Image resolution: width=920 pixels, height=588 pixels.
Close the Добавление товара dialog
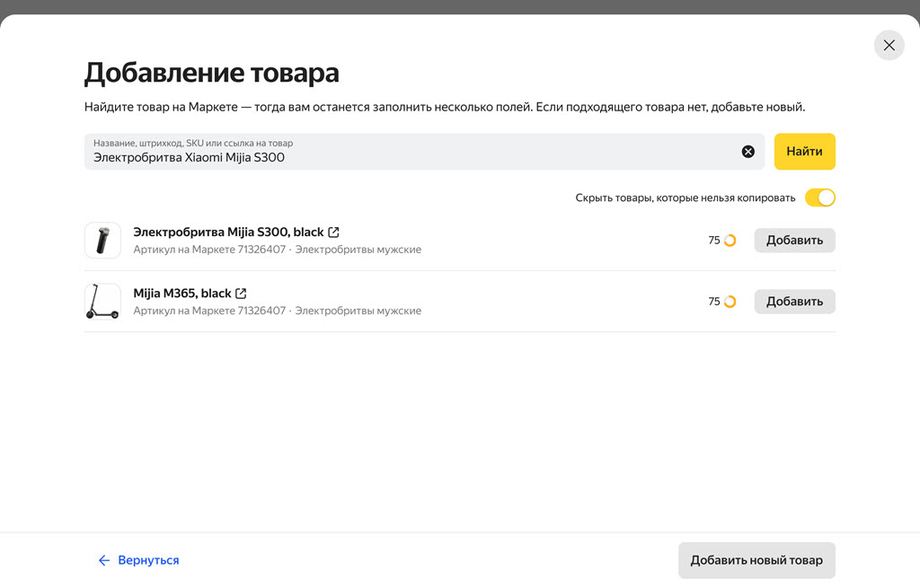point(889,46)
